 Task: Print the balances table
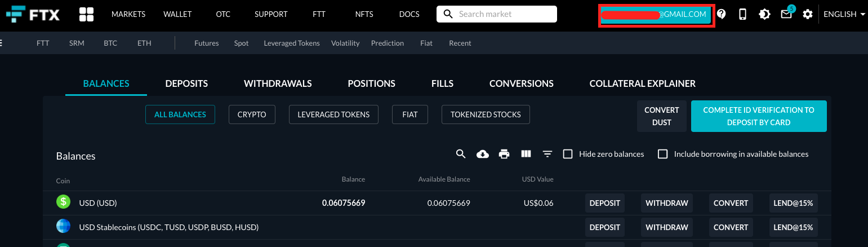pyautogui.click(x=504, y=154)
